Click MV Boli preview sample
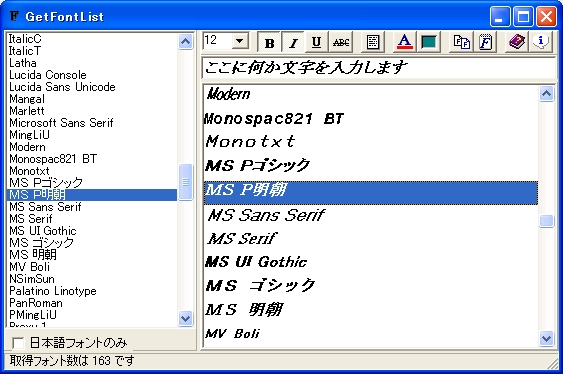563x374 pixels. (232, 334)
